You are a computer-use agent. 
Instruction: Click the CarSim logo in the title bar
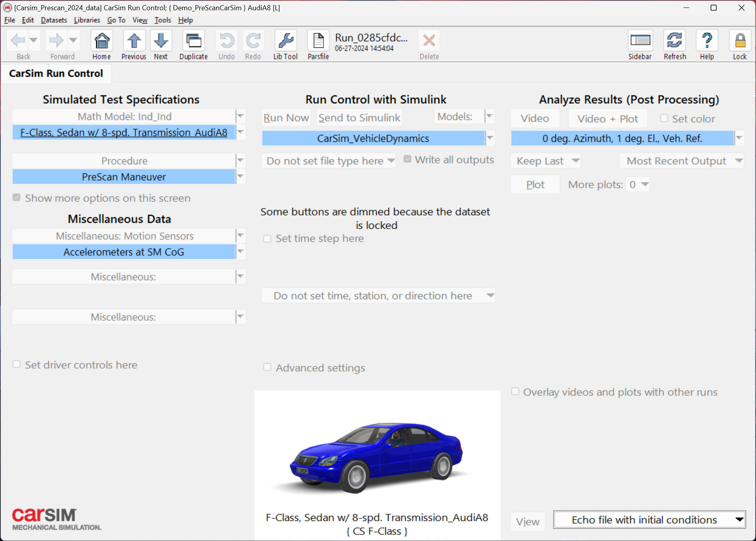tap(7, 7)
